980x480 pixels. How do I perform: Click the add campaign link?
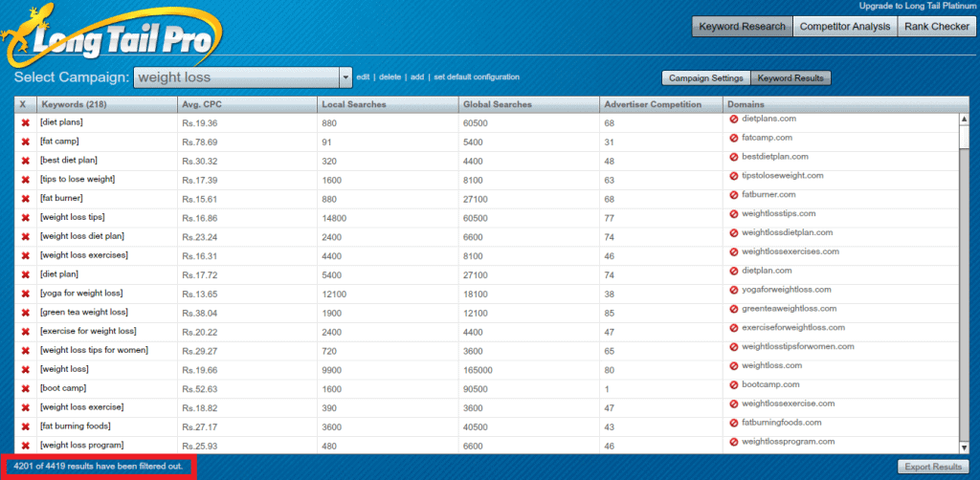[417, 77]
